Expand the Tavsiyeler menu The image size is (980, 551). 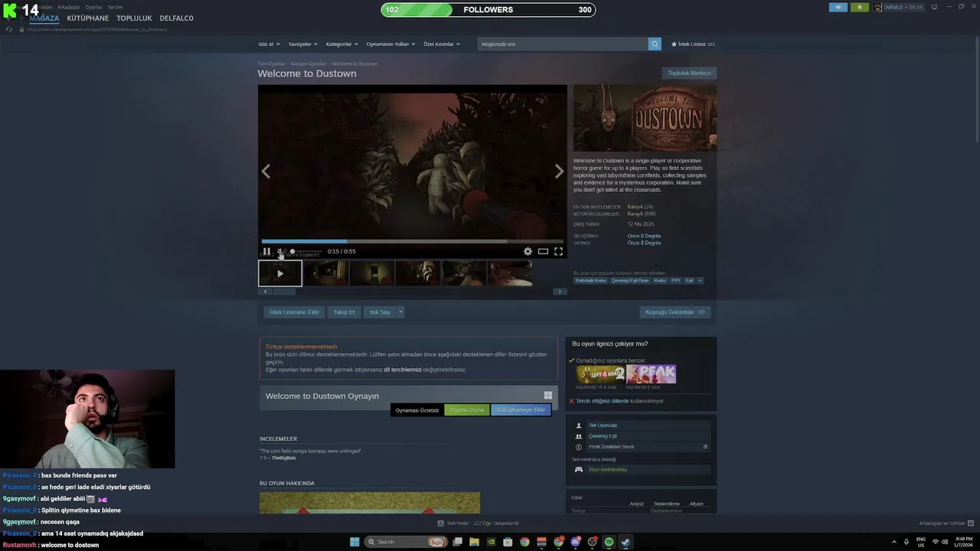(x=302, y=44)
